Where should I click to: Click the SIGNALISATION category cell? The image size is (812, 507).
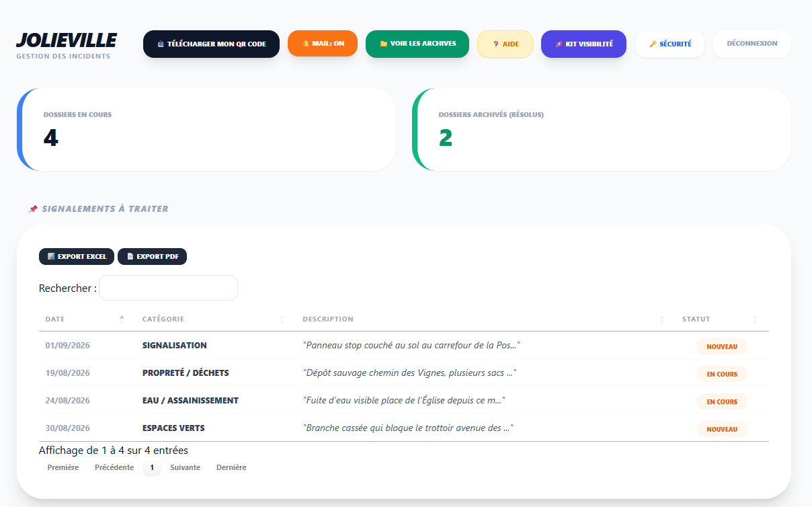coord(175,346)
